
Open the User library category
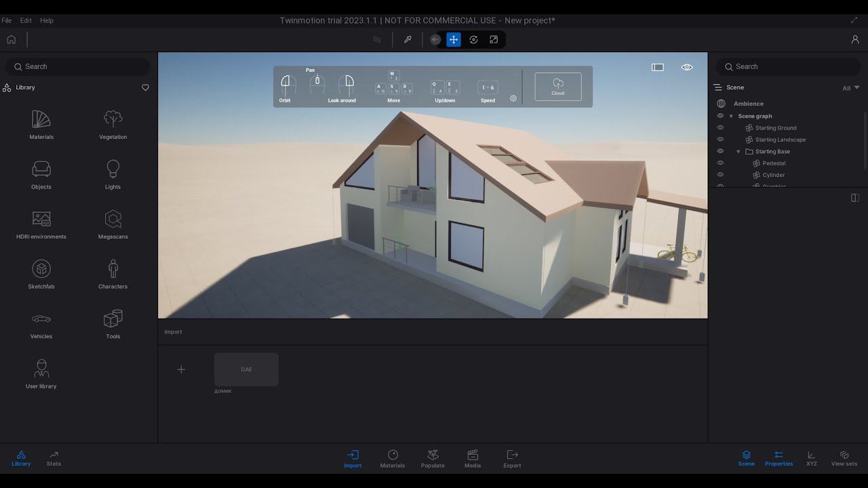click(41, 374)
